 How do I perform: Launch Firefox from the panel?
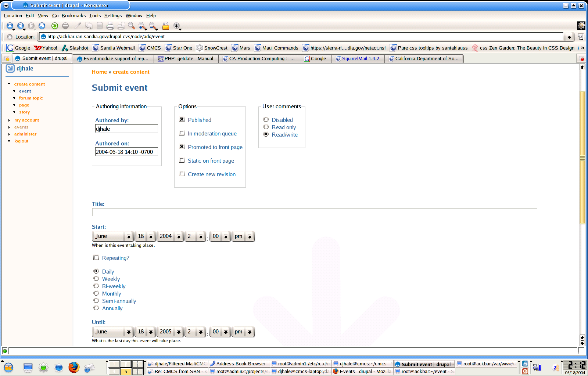coord(74,367)
